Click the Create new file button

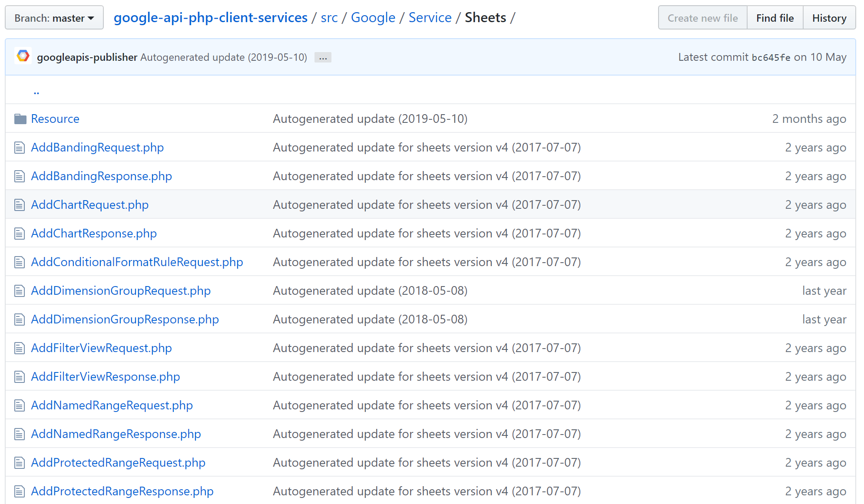point(702,18)
